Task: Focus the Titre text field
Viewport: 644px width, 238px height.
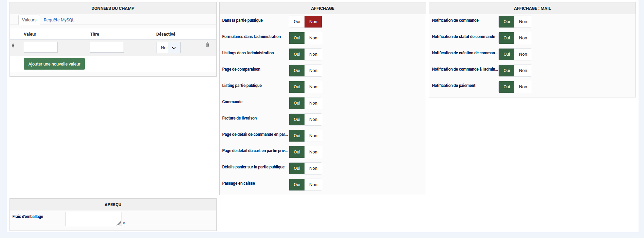Action: 107,48
